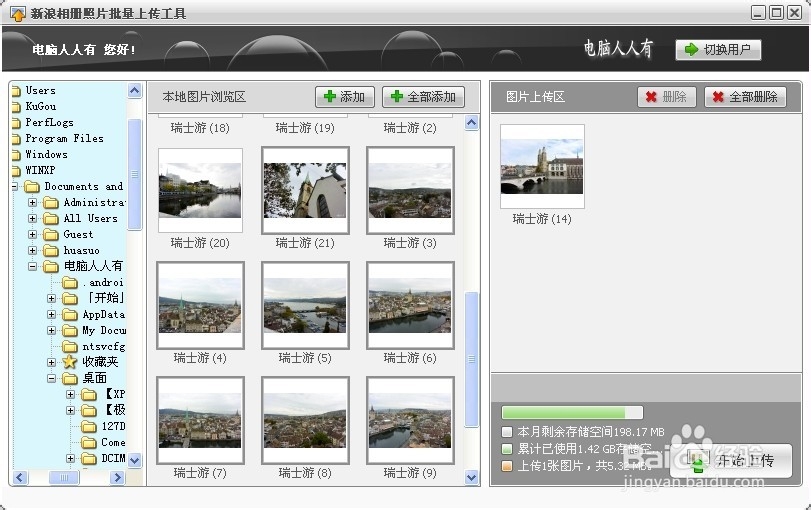Viewport: 811px width, 510px height.
Task: Click folder tree right scroll arrow
Action: [x=117, y=477]
